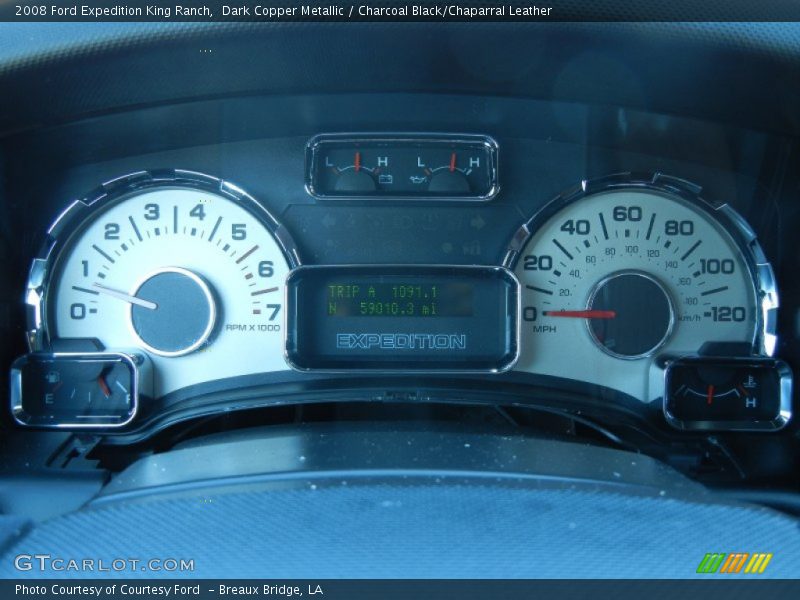The width and height of the screenshot is (800, 600).
Task: Click the dim right turn signal arrow
Action: click(478, 222)
